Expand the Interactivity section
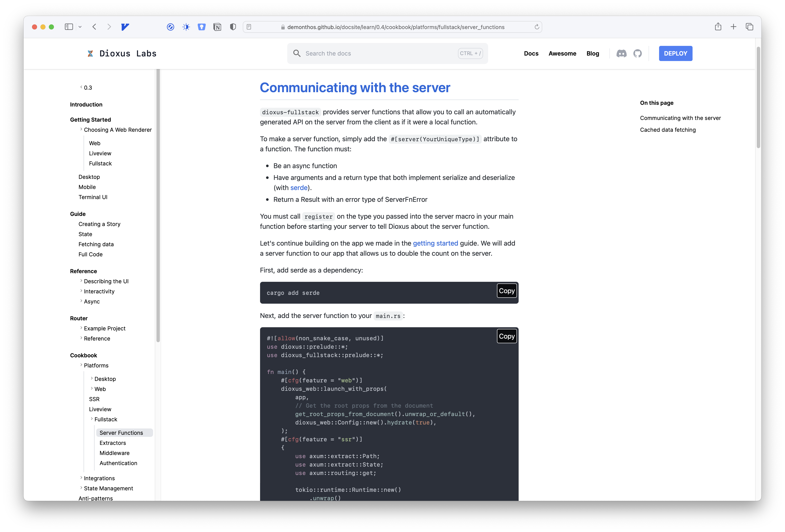The width and height of the screenshot is (785, 532). 81,291
